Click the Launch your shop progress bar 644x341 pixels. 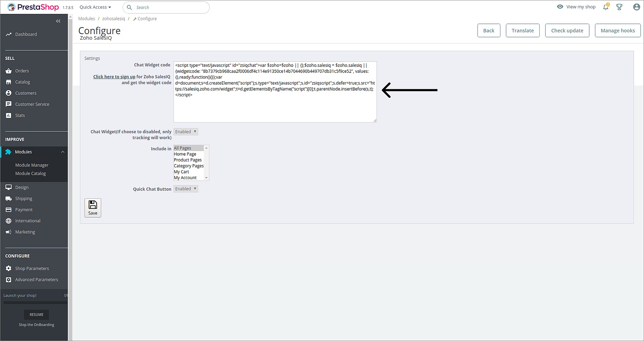click(35, 303)
